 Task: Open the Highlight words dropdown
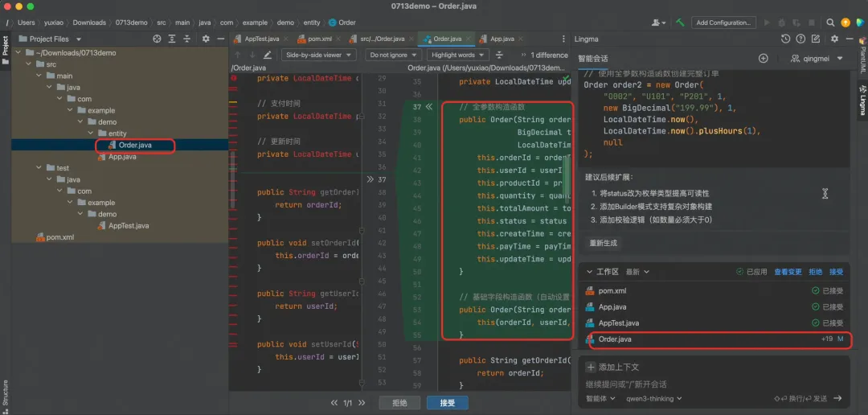coord(458,55)
